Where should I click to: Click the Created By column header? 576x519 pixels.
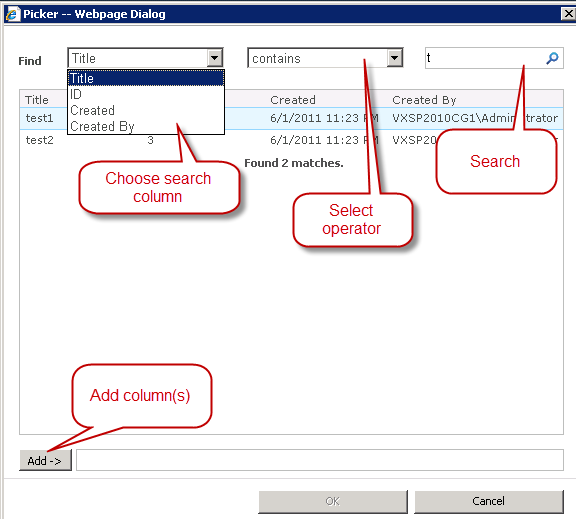point(424,100)
